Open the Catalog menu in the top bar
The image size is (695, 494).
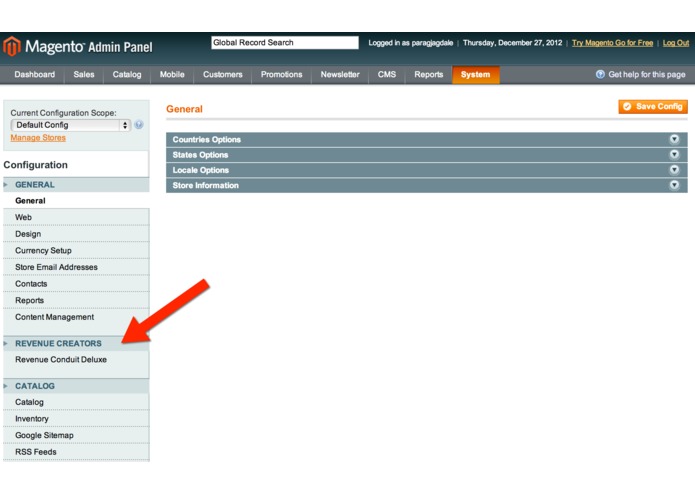pyautogui.click(x=127, y=74)
